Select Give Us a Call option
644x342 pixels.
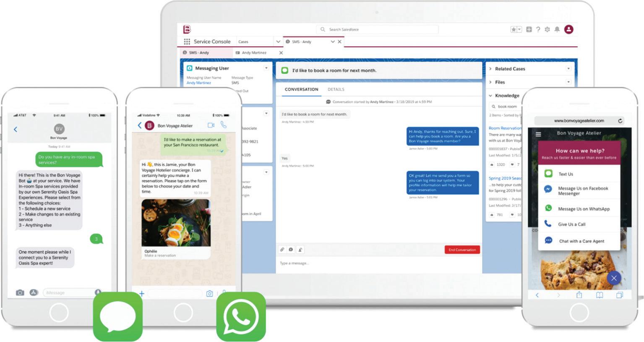coord(579,224)
